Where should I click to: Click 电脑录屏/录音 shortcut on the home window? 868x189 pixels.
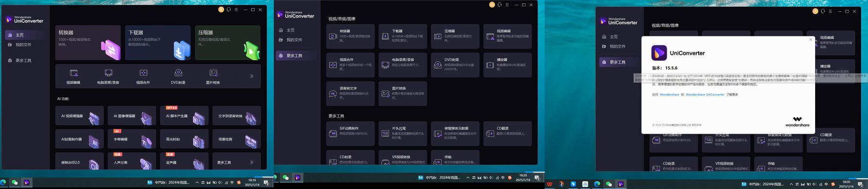pos(108,76)
